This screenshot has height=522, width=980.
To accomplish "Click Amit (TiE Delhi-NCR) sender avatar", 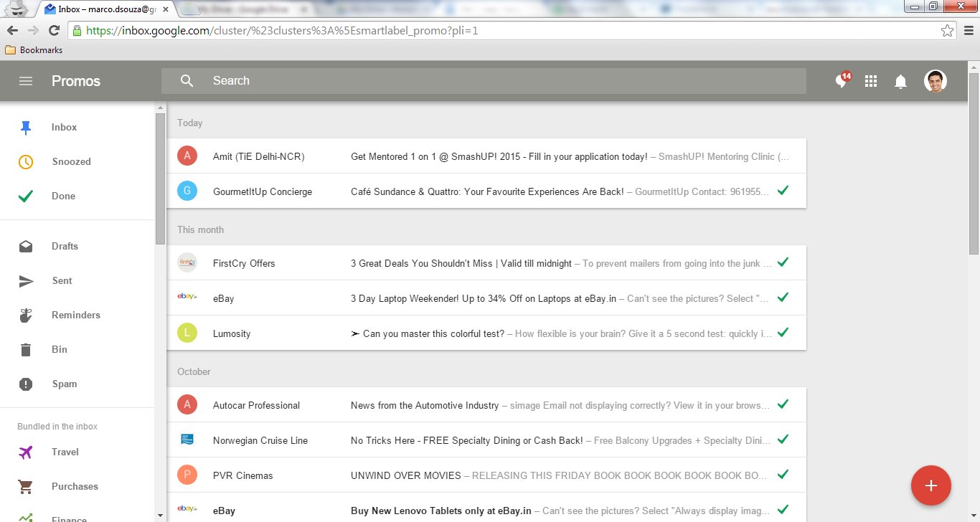I will [187, 156].
